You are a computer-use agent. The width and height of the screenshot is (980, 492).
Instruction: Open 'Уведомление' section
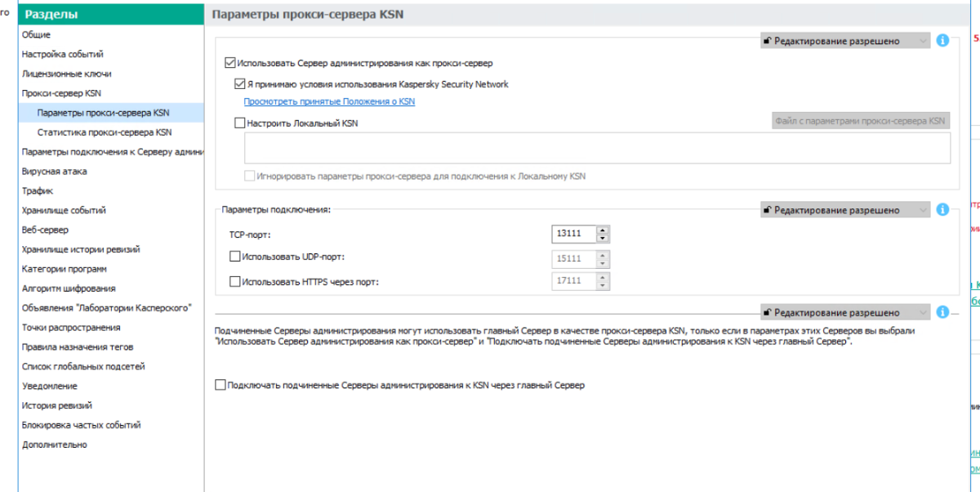tap(50, 386)
